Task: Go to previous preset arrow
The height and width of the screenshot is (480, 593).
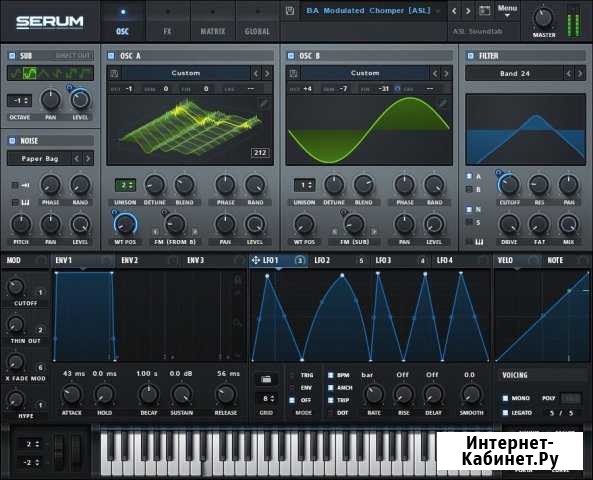Action: coord(454,11)
